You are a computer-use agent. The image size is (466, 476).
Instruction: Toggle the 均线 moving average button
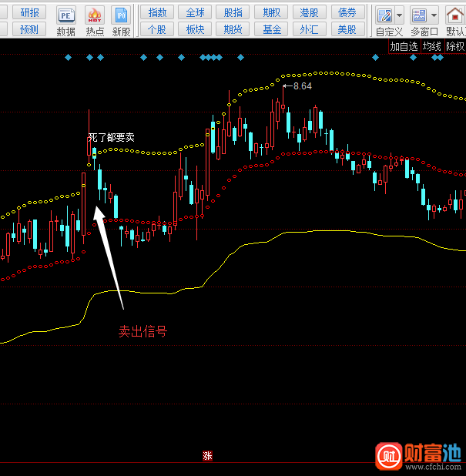pyautogui.click(x=433, y=46)
